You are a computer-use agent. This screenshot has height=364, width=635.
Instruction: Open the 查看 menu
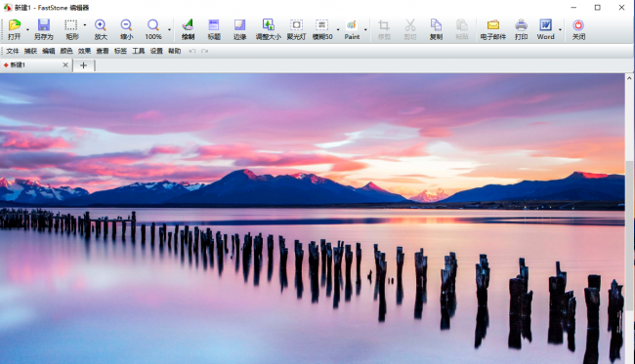pyautogui.click(x=103, y=51)
